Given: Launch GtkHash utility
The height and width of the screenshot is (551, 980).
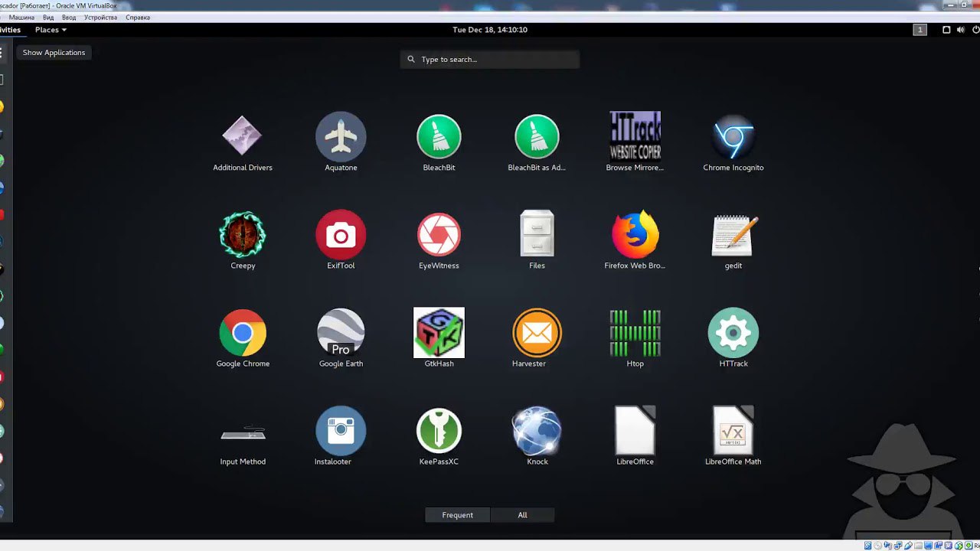Looking at the screenshot, I should 439,333.
